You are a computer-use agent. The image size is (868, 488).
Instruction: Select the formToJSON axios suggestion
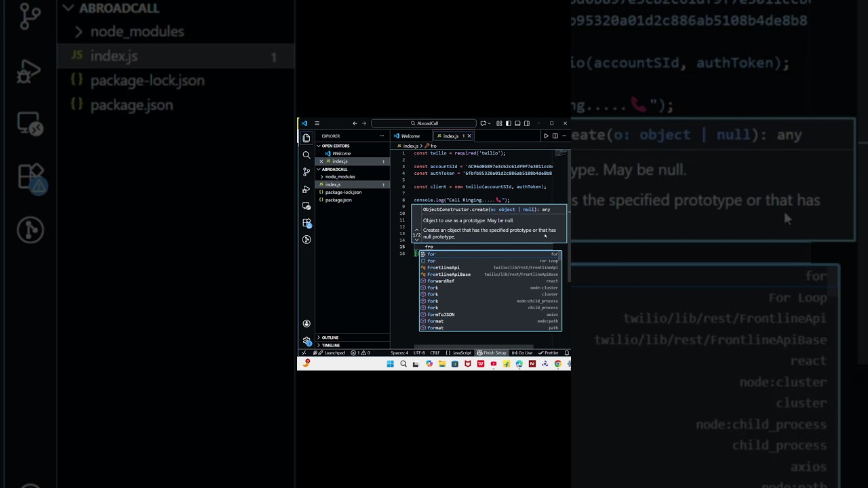[x=490, y=314]
